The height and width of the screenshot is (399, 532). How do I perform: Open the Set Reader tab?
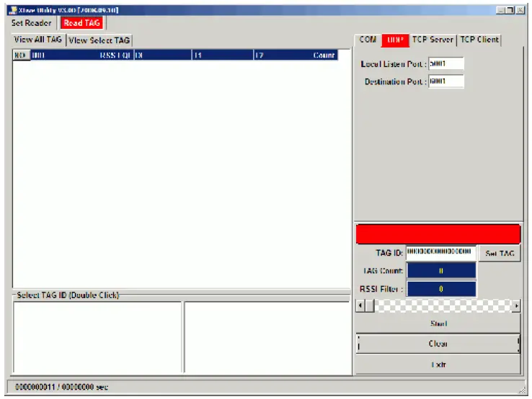32,23
